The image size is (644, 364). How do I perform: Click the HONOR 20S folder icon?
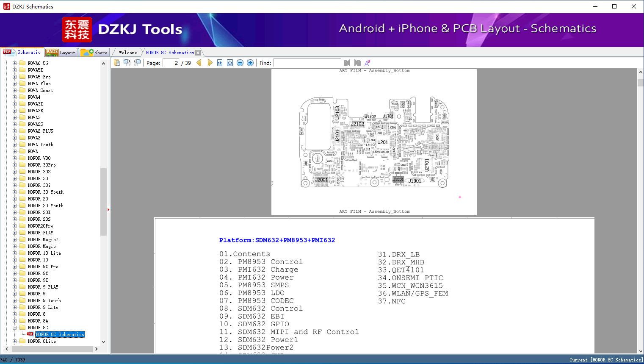(22, 219)
